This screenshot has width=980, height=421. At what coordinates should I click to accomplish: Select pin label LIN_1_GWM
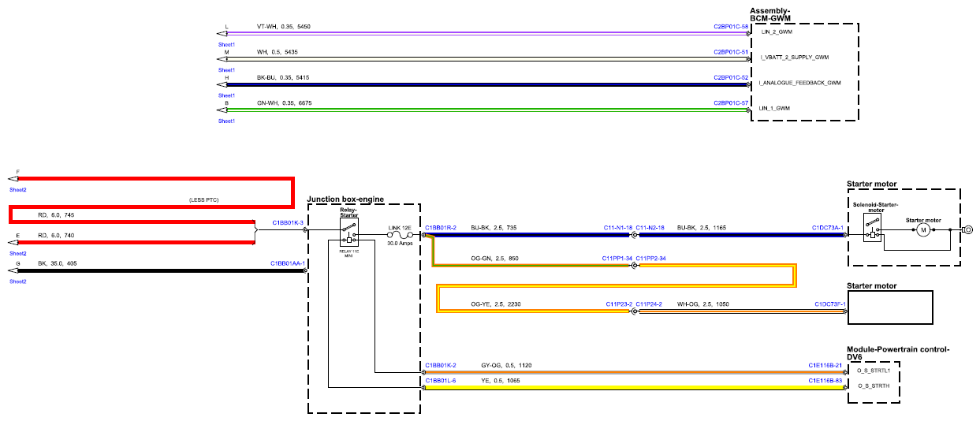click(x=776, y=108)
